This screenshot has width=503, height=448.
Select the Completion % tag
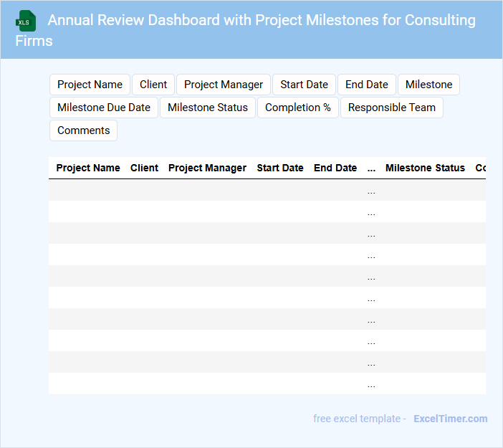click(x=298, y=108)
